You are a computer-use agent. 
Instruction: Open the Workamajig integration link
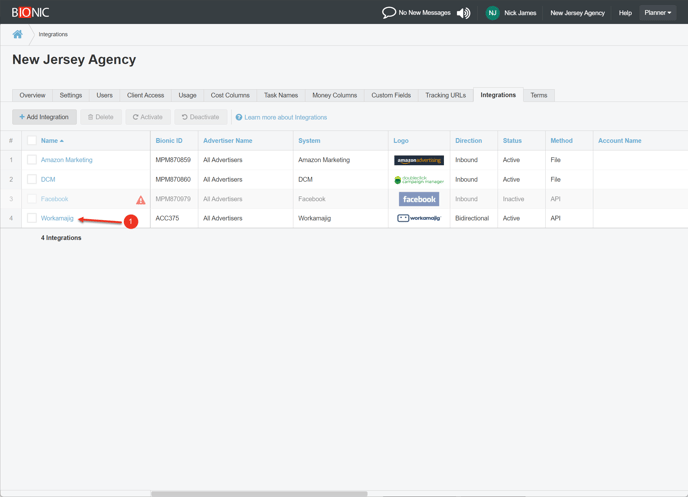(57, 218)
